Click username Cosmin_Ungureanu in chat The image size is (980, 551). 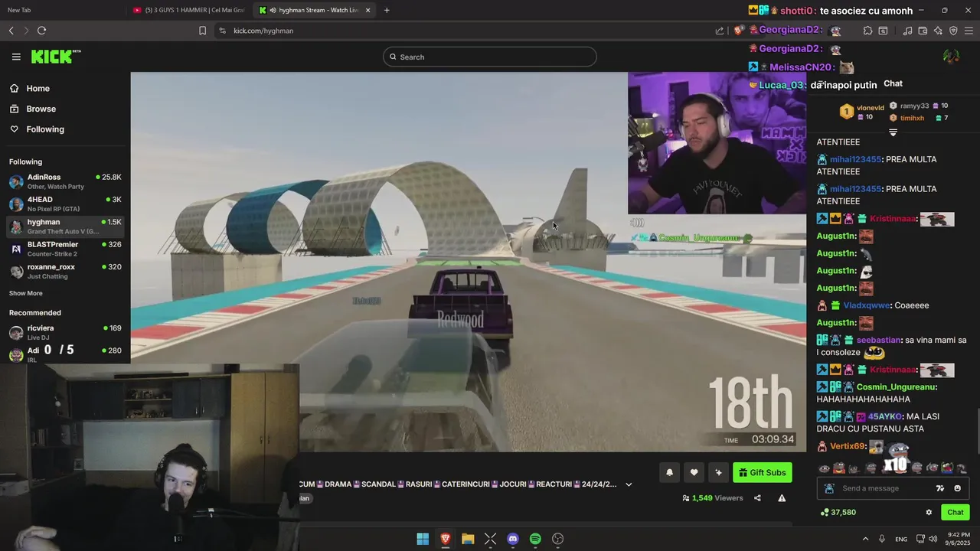click(897, 387)
